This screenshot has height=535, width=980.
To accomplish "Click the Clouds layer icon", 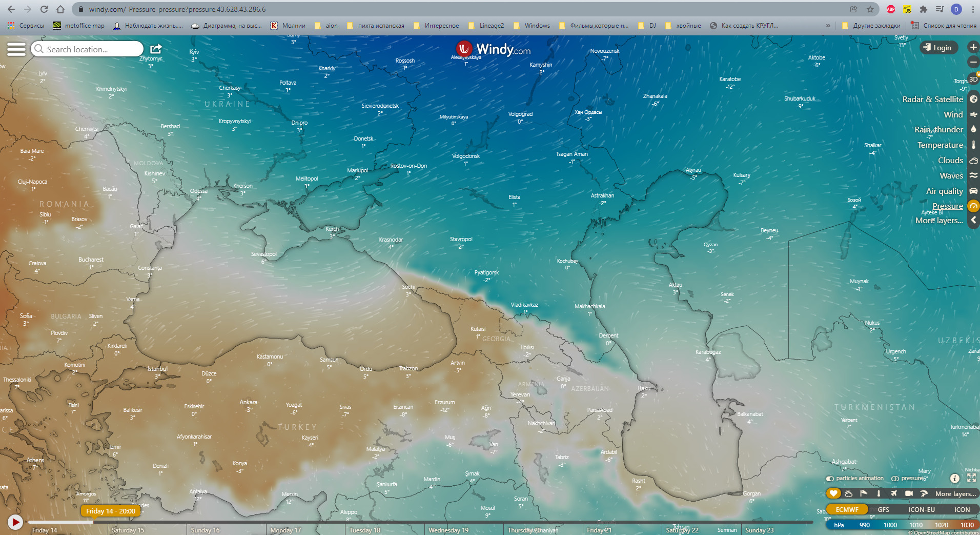I will [x=973, y=161].
